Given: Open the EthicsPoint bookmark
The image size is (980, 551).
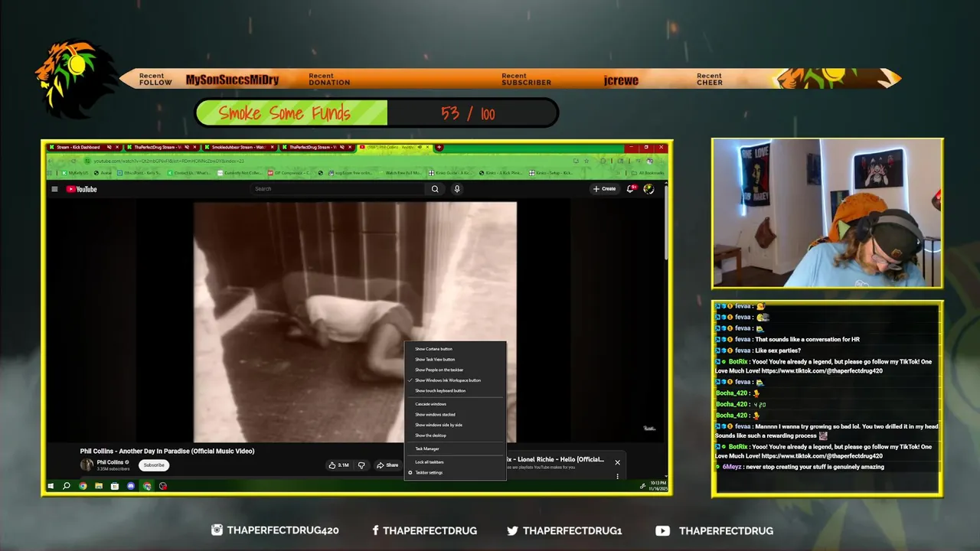Looking at the screenshot, I should tap(139, 173).
